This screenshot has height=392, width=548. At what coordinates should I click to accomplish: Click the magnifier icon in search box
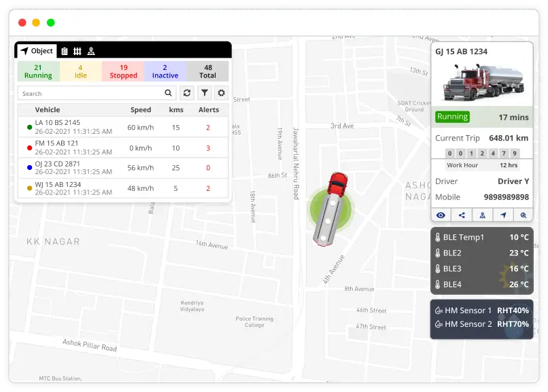(x=169, y=93)
